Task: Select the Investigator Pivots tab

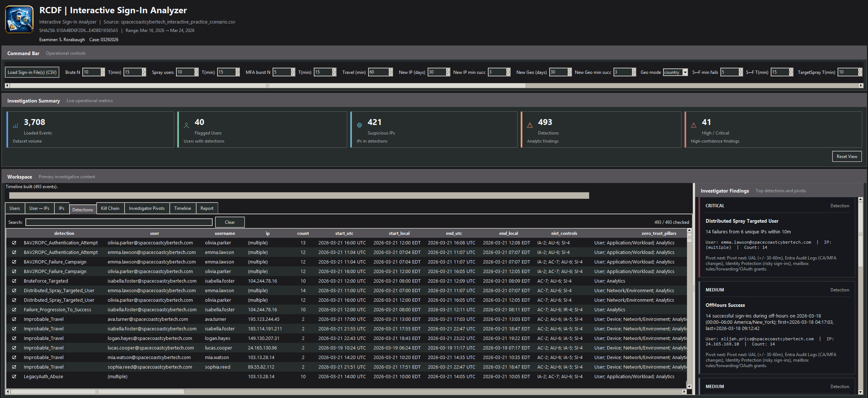Action: click(x=147, y=208)
